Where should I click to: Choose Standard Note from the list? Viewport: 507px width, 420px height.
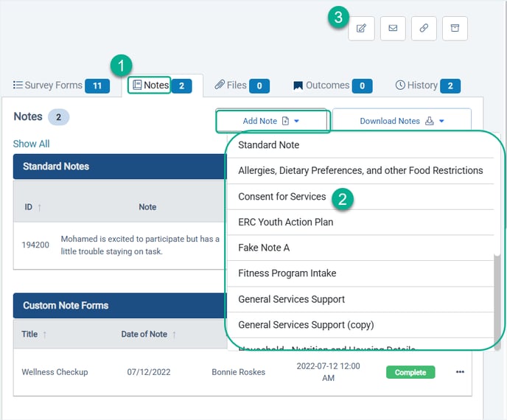click(269, 145)
